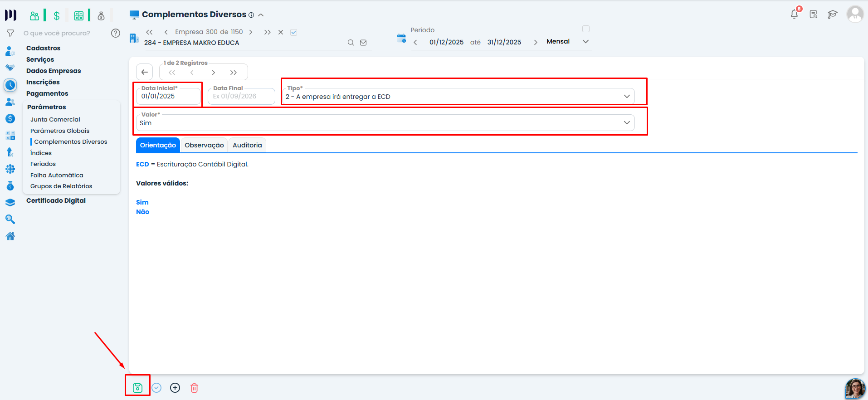Switch to the Auditoria tab
868x400 pixels.
pos(247,145)
